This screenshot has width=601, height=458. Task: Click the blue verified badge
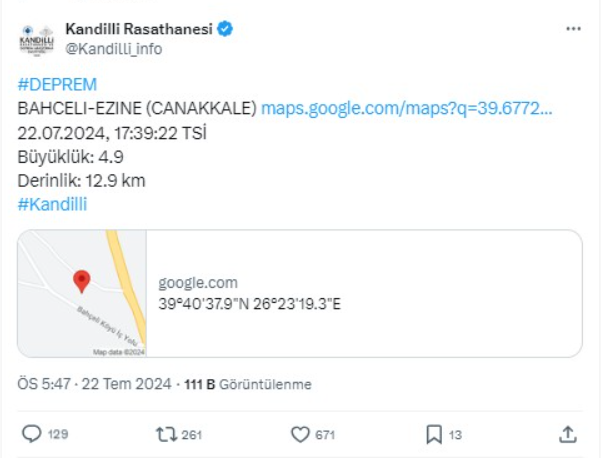[x=226, y=30]
